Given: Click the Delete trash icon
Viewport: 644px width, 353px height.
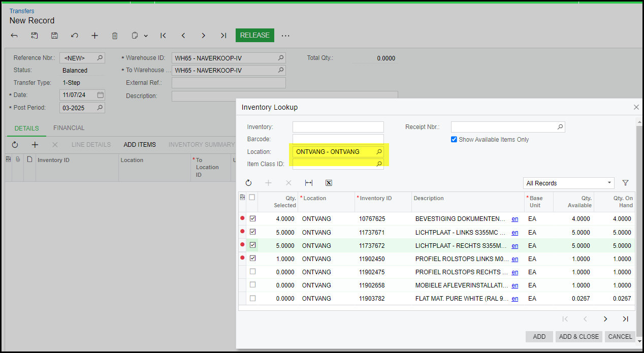Looking at the screenshot, I should [115, 36].
